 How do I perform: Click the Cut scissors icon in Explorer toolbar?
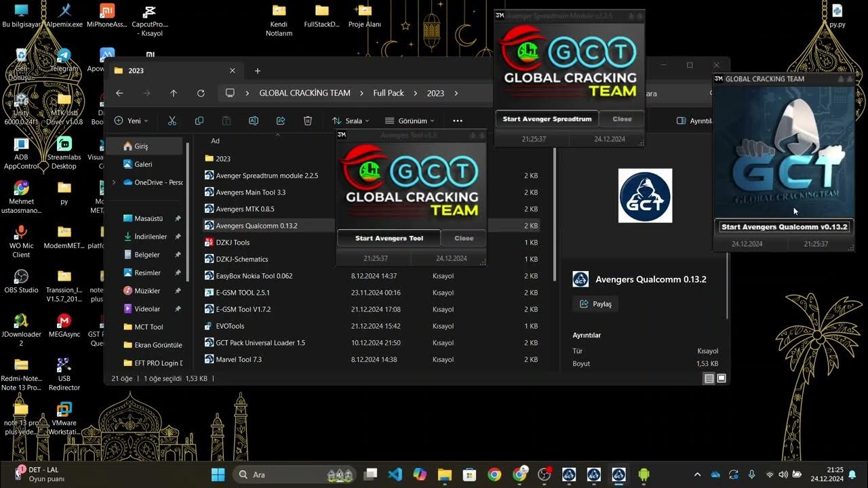172,121
